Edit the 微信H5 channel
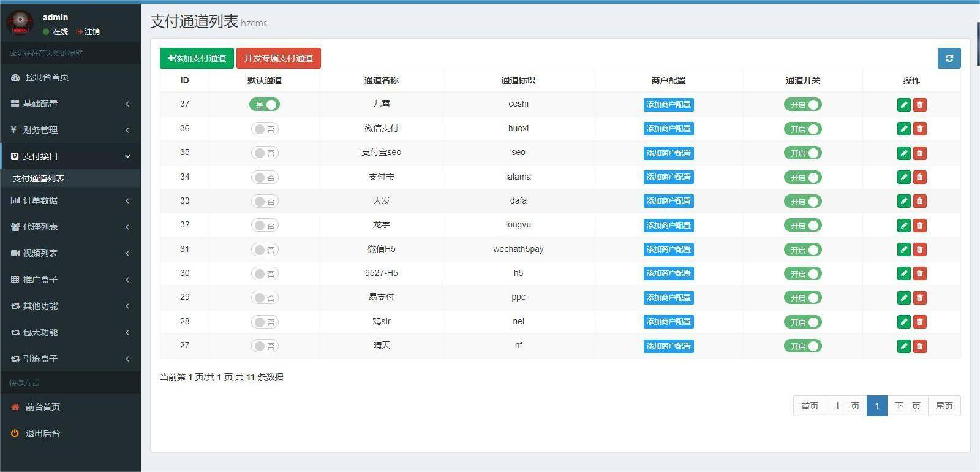980x472 pixels. (903, 249)
